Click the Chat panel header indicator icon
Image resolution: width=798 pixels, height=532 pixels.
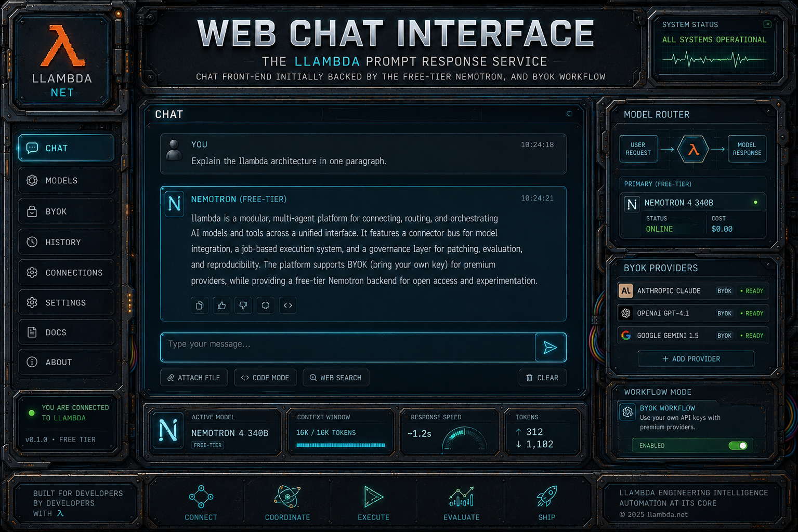[569, 113]
